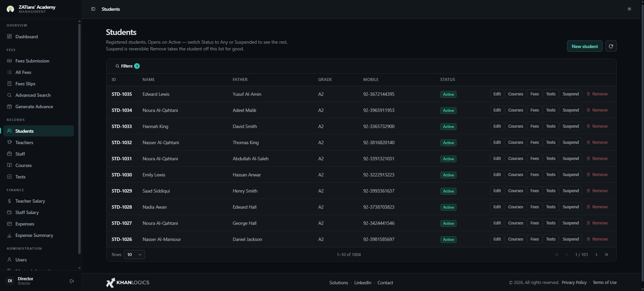Open Courses for STD-1032
644x291 pixels.
(515, 142)
